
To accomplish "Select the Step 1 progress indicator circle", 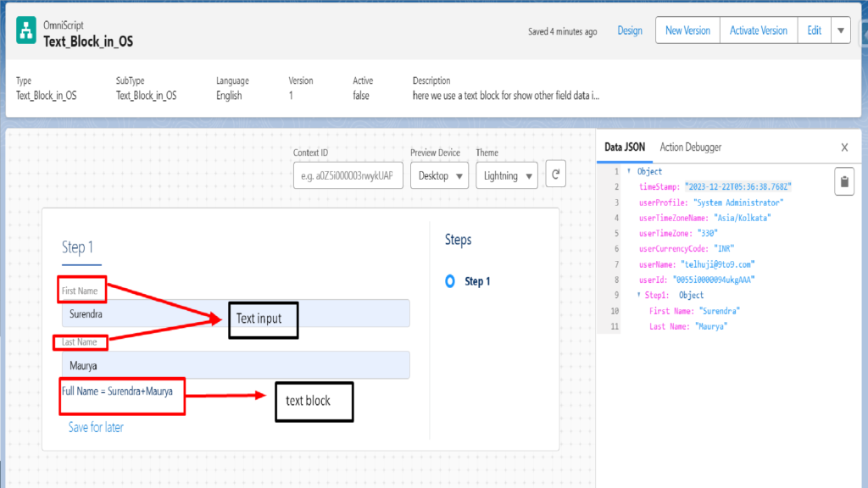I will (450, 281).
